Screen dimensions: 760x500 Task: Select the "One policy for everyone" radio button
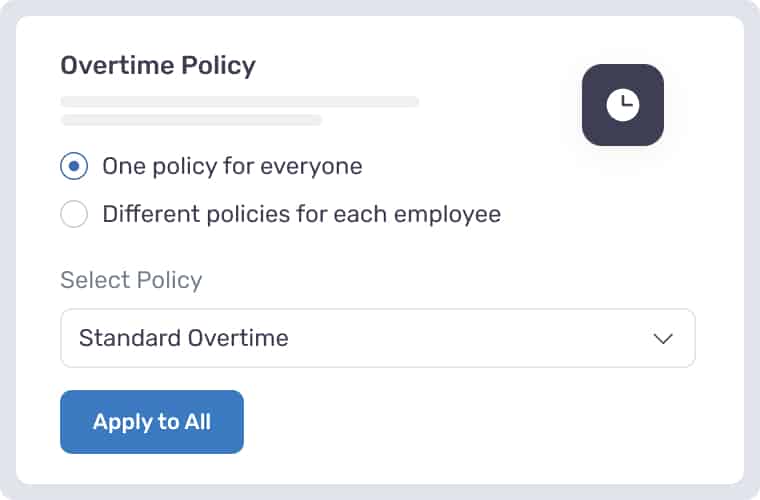tap(74, 166)
